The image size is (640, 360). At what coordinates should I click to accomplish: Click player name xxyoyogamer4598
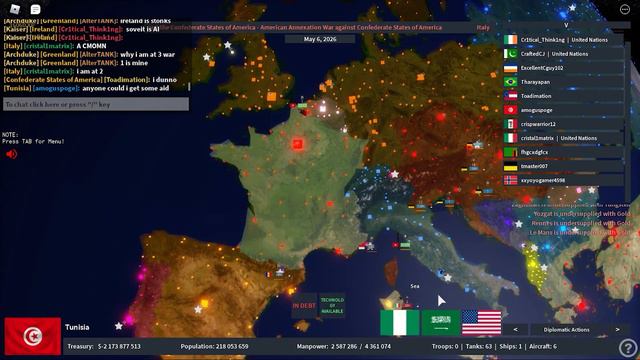point(543,180)
